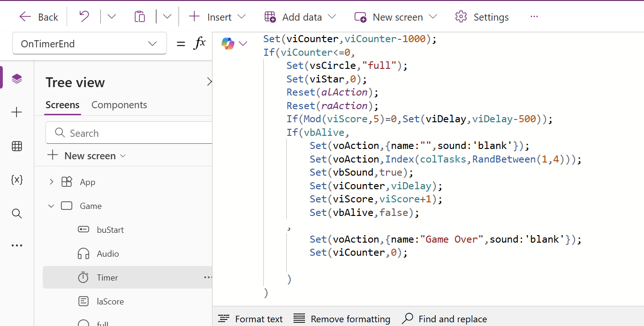Click the Tree view Search field
Viewport: 644px width, 326px height.
pos(129,133)
